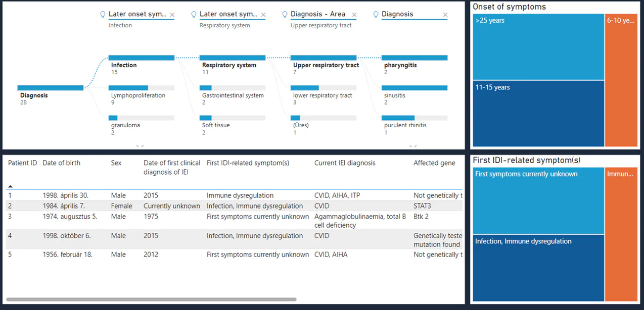Screen dimensions: 644x310
Task: Click the 11-15 years treemap tile
Action: 538,114
